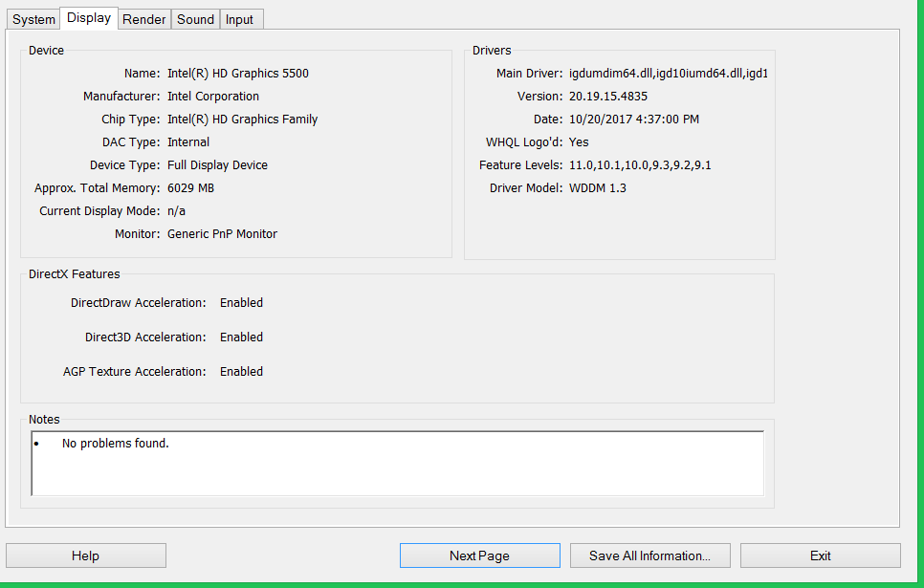Switch to the System tab
The image size is (924, 588).
pyautogui.click(x=33, y=19)
